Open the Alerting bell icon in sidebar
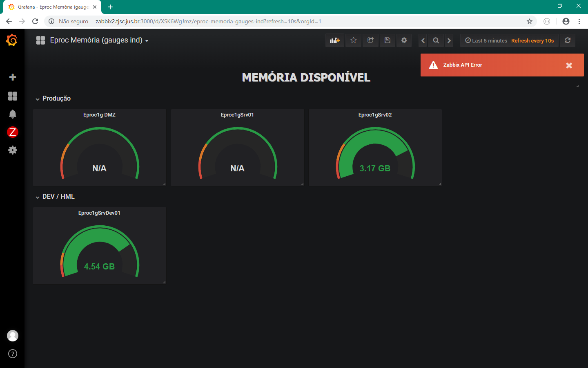The height and width of the screenshot is (368, 588). tap(12, 114)
